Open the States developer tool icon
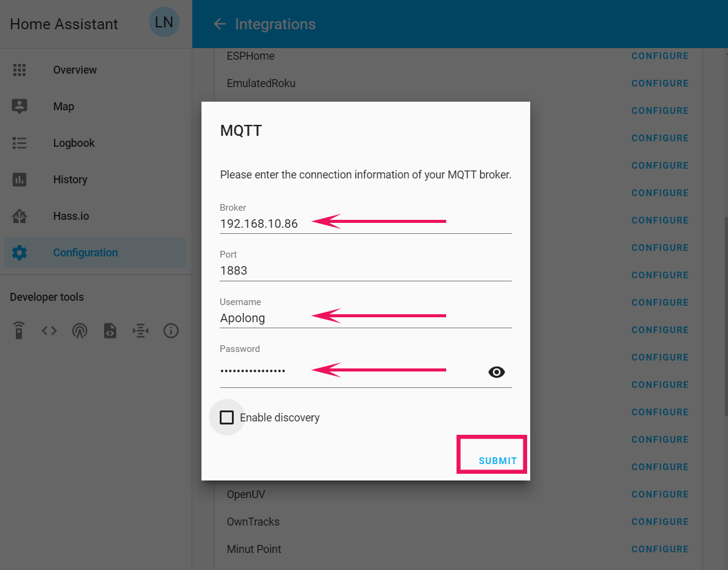The width and height of the screenshot is (728, 570). pos(49,331)
